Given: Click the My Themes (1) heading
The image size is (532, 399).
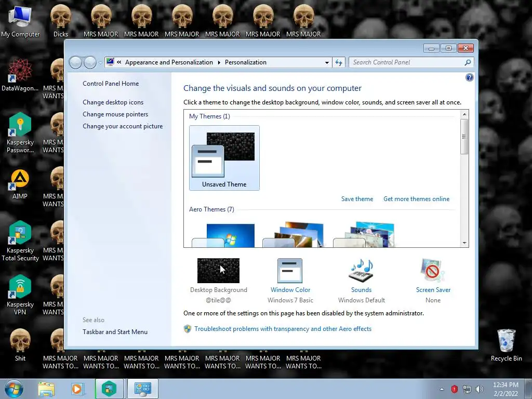Looking at the screenshot, I should click(x=209, y=116).
